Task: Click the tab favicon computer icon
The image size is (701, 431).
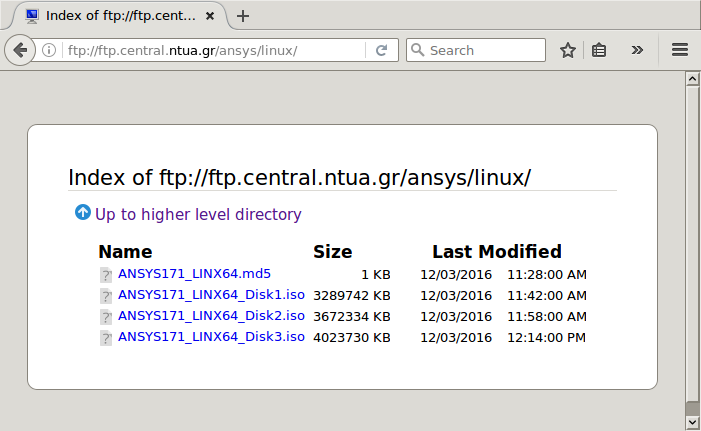Action: (32, 16)
